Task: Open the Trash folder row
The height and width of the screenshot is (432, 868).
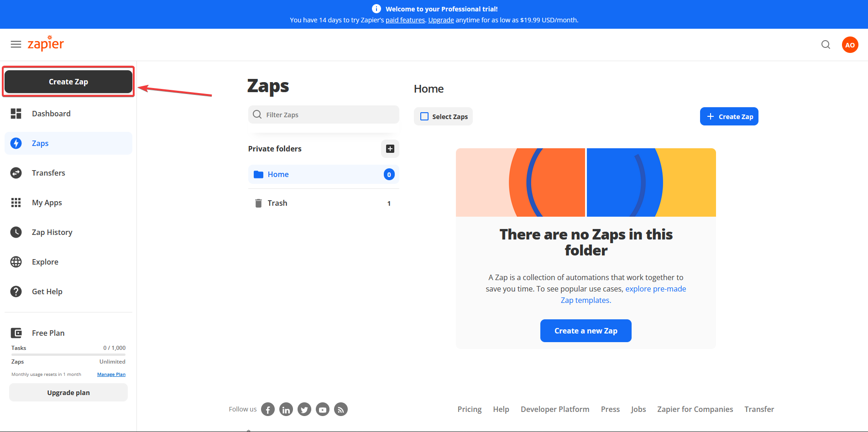Action: pyautogui.click(x=324, y=203)
